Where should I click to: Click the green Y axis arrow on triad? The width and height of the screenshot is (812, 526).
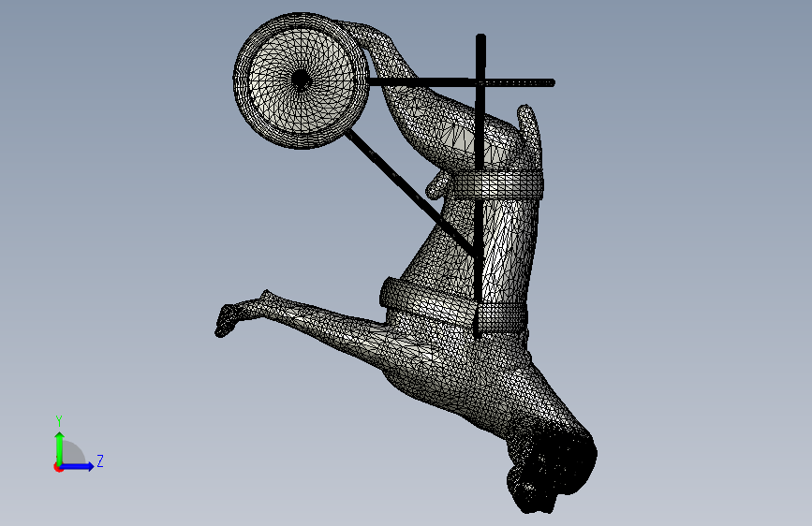pos(60,447)
